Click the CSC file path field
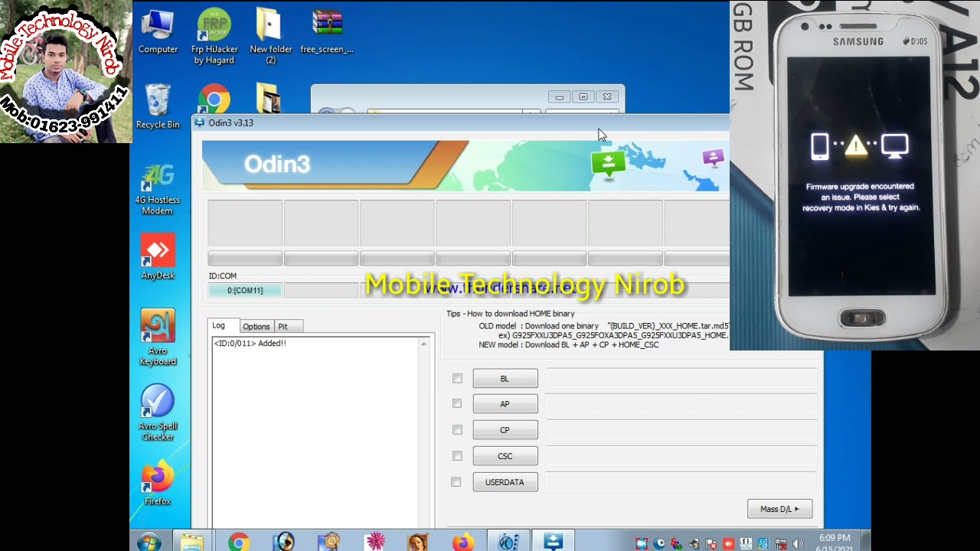 [x=681, y=456]
